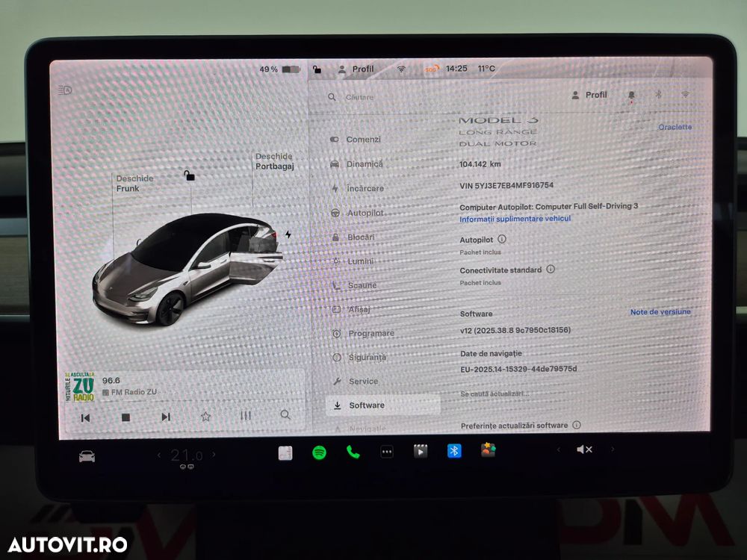This screenshot has height=560, width=747.
Task: Unmute the volume speaker icon
Action: coord(584,449)
